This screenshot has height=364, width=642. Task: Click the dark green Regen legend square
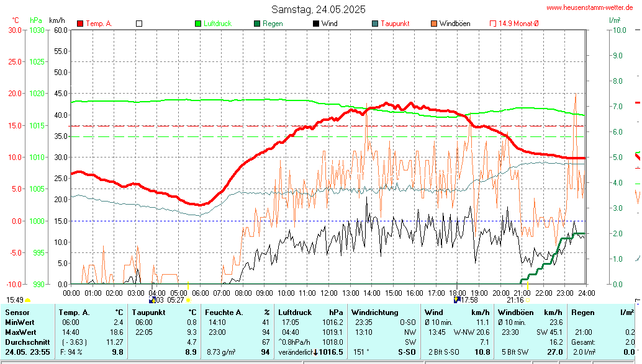click(257, 24)
